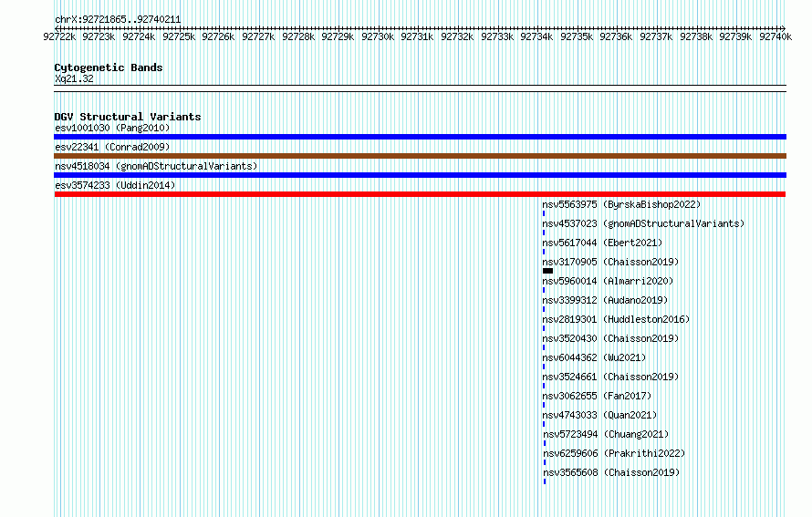Click the 92738k ruler tick label
This screenshot has width=812, height=517.
click(x=696, y=36)
